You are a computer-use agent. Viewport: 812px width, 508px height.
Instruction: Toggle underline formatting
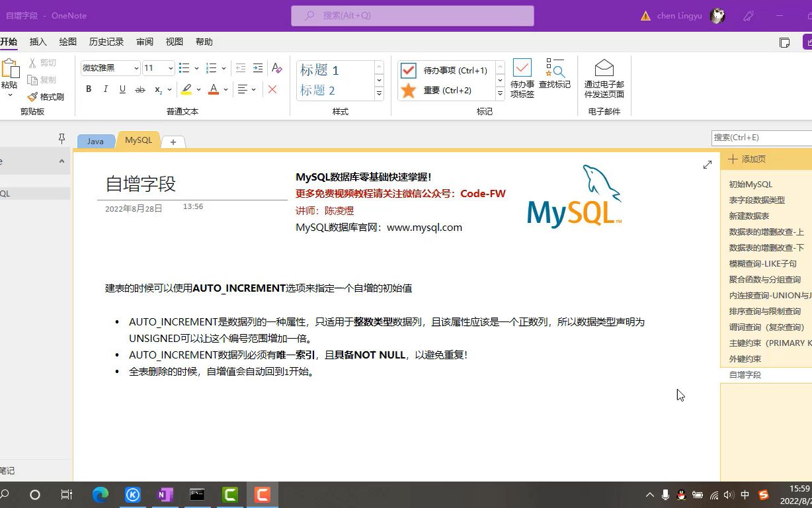(122, 89)
